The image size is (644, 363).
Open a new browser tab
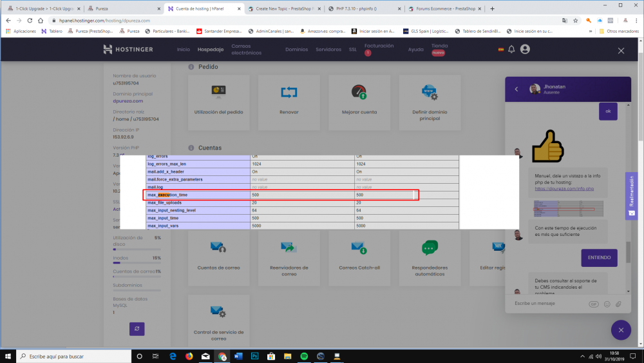click(x=492, y=8)
